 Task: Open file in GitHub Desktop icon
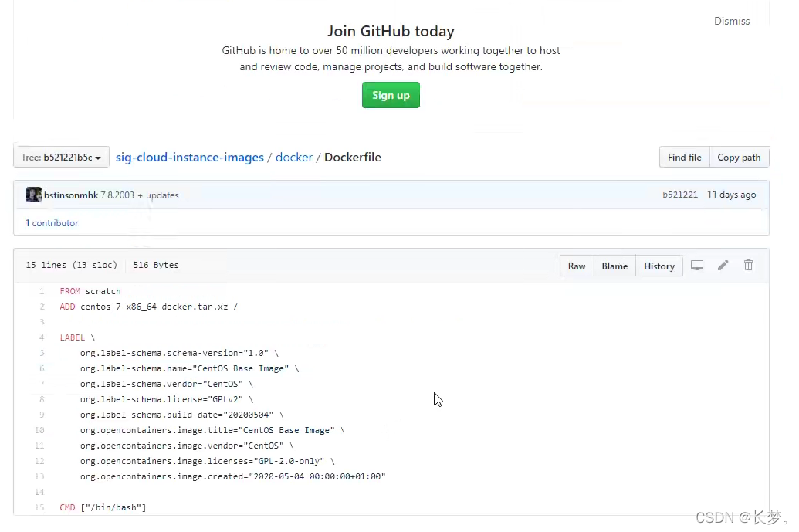click(x=696, y=266)
